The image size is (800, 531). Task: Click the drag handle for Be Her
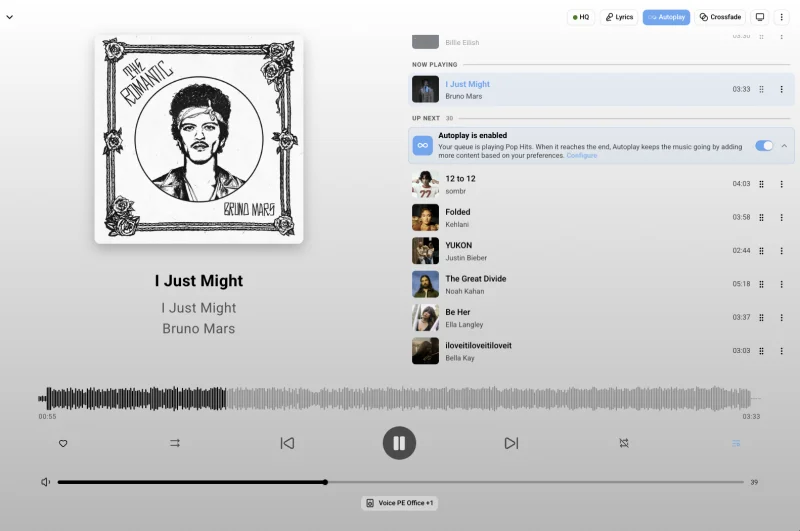pos(761,318)
